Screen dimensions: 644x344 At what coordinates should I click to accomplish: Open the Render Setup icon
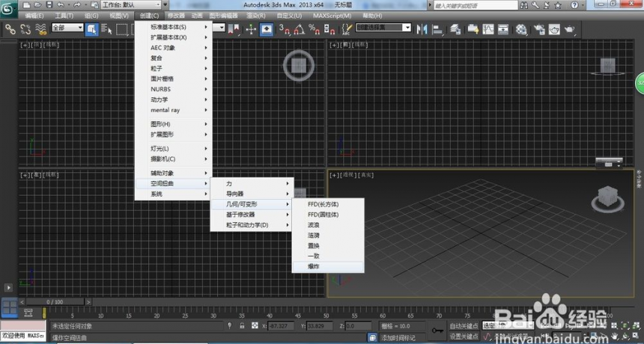539,29
